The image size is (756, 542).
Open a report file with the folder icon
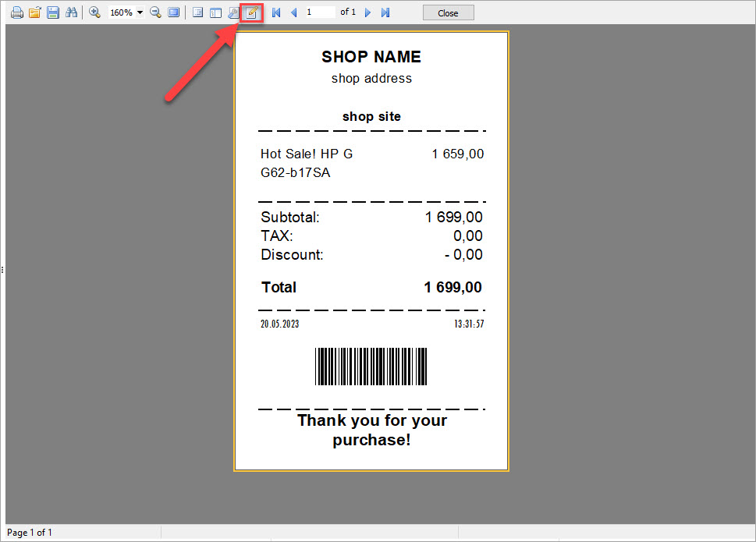pos(34,12)
